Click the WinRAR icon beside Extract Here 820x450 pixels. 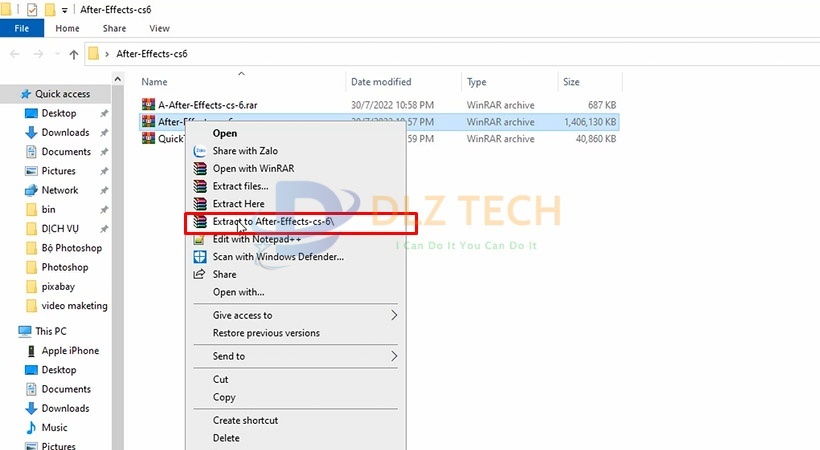[200, 204]
